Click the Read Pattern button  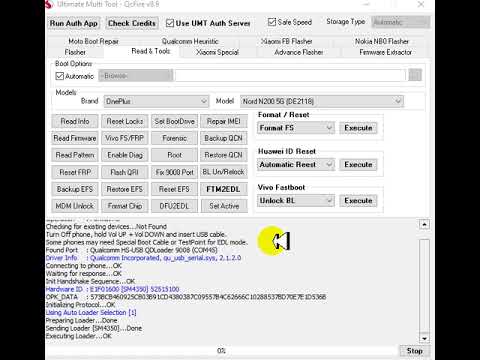tap(75, 155)
